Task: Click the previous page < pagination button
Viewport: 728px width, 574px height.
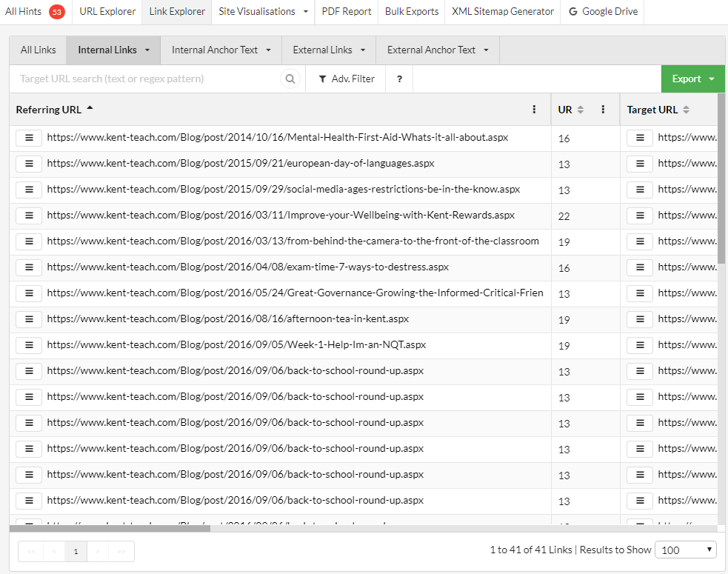Action: tap(54, 551)
